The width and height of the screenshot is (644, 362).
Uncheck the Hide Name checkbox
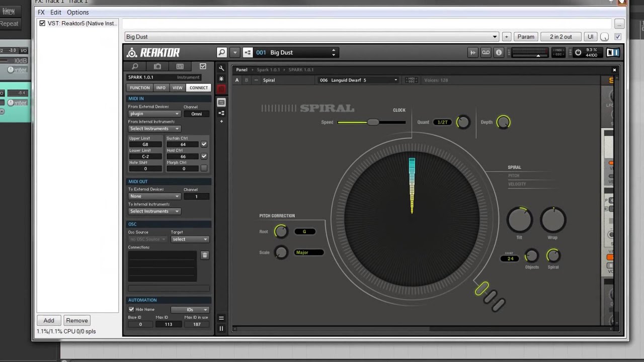(x=131, y=309)
